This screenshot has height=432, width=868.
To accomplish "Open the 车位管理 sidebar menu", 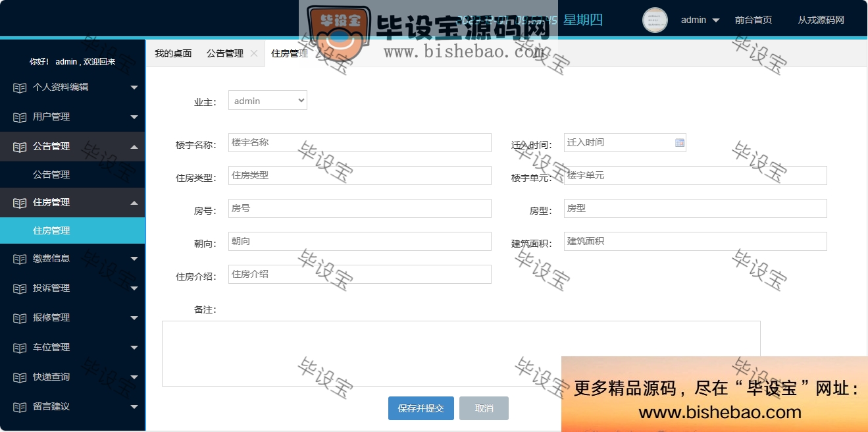I will 72,347.
